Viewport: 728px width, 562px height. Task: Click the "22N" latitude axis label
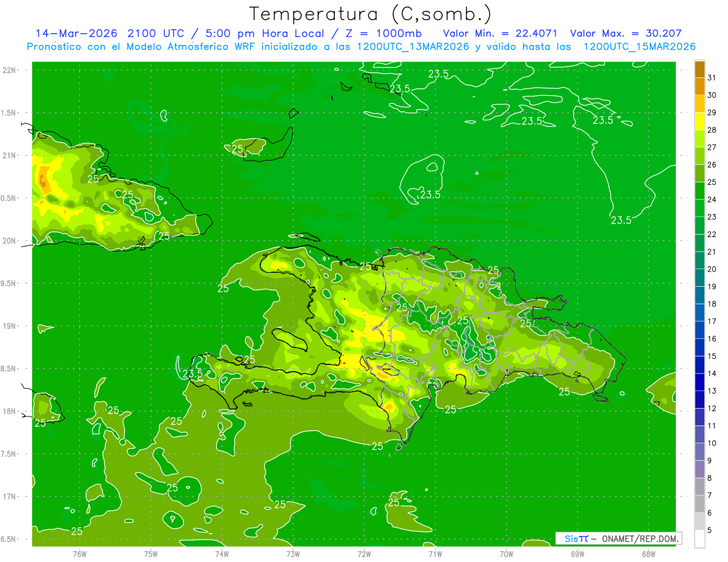point(10,70)
